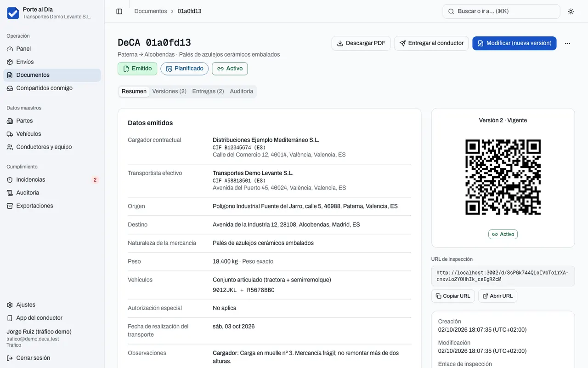Click the Porte al Día logo
The image size is (588, 368).
(13, 13)
